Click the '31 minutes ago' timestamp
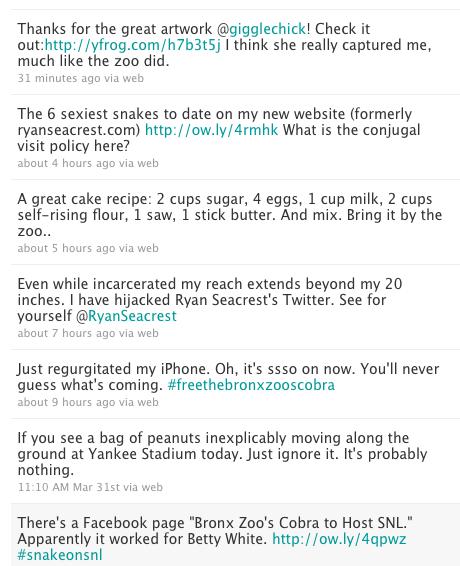This screenshot has height=566, width=460. pyautogui.click(x=59, y=78)
